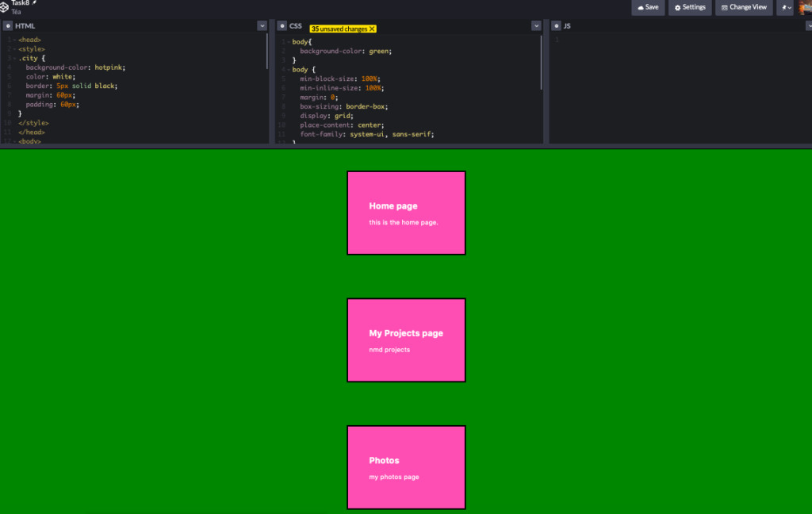Open HTML editor settings gear
This screenshot has height=514, width=812.
7,26
